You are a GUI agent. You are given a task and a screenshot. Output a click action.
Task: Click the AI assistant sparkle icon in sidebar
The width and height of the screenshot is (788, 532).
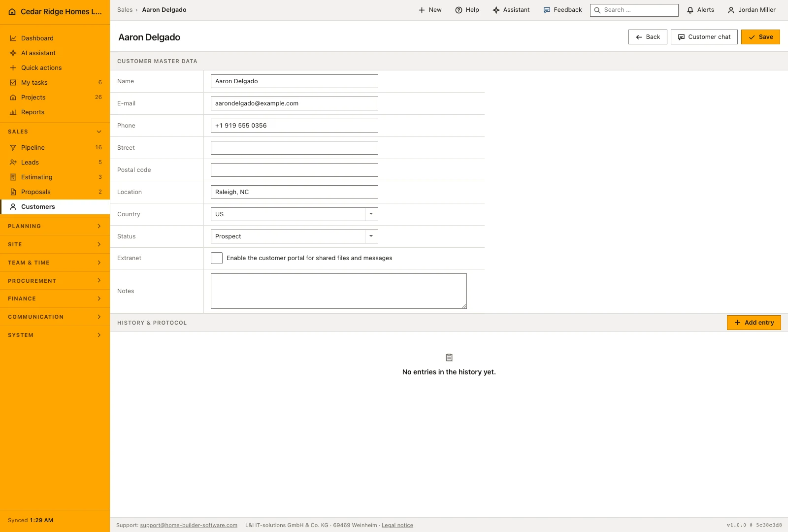[x=13, y=53]
